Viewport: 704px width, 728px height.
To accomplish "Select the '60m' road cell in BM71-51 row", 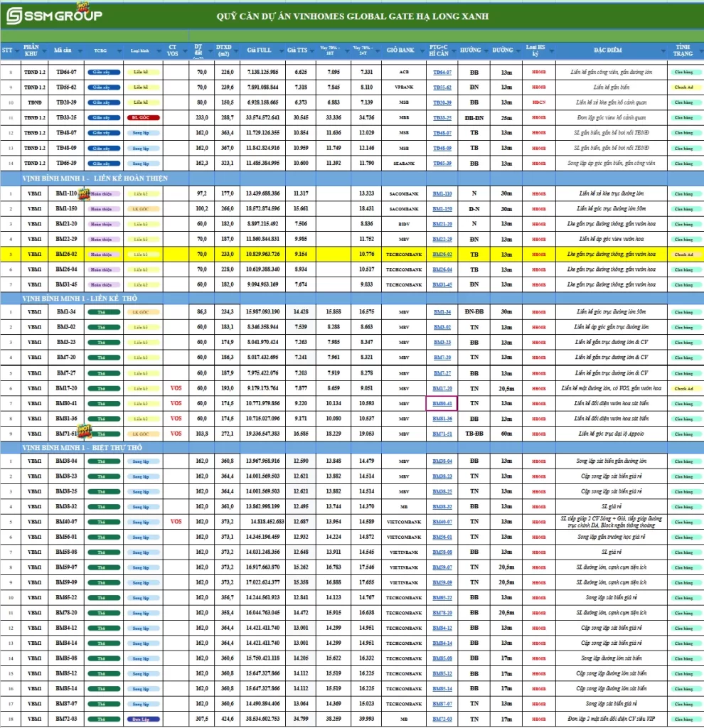I will click(506, 434).
